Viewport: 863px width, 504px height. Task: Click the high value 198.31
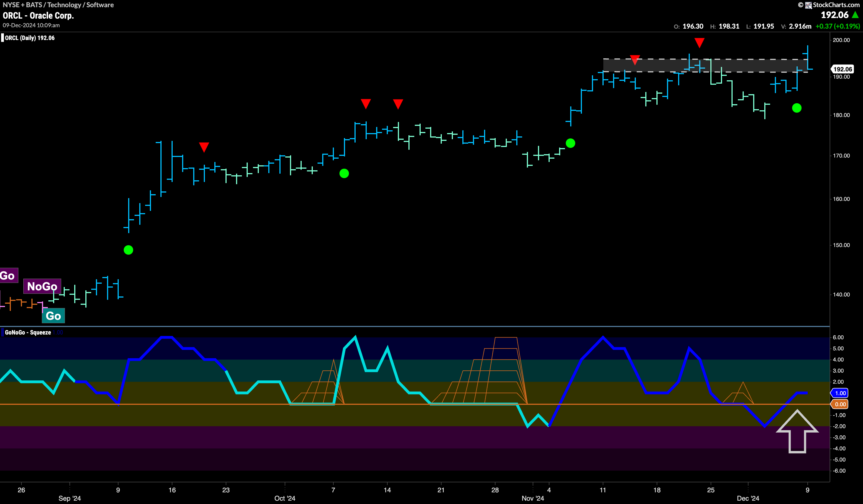[x=729, y=26]
